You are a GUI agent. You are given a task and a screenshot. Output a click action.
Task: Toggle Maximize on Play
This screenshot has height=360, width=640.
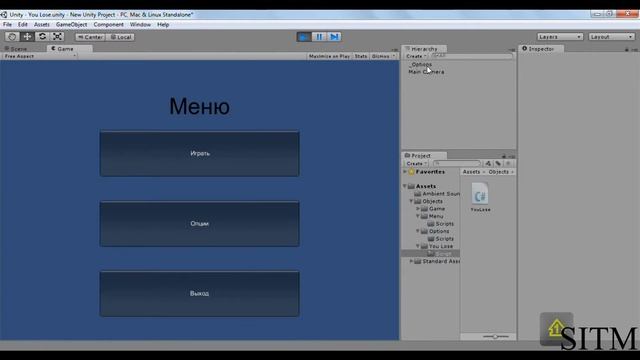click(329, 56)
